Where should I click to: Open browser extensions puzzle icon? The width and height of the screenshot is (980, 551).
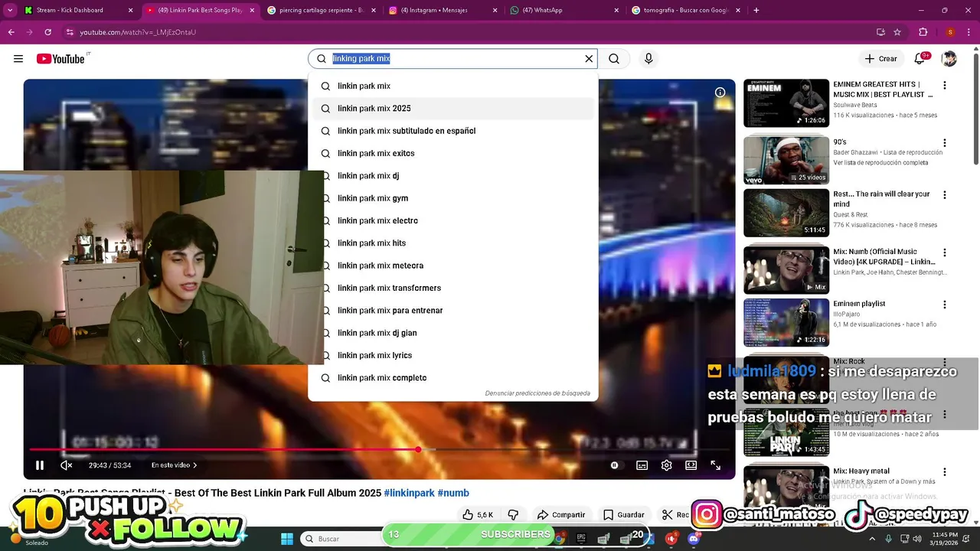[x=923, y=32]
